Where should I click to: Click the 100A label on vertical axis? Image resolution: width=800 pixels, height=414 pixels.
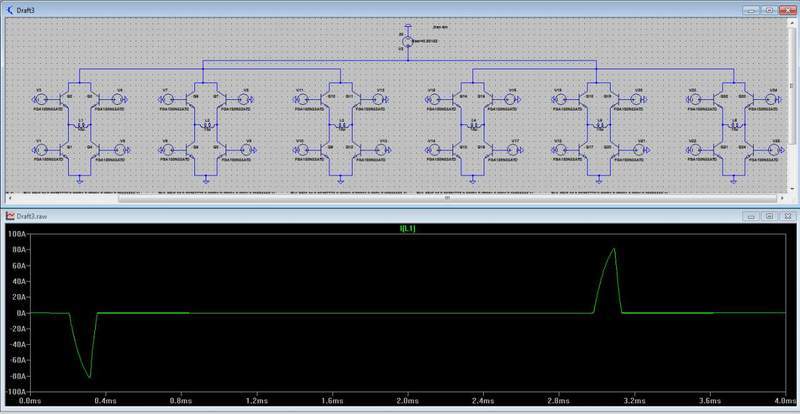[x=15, y=234]
